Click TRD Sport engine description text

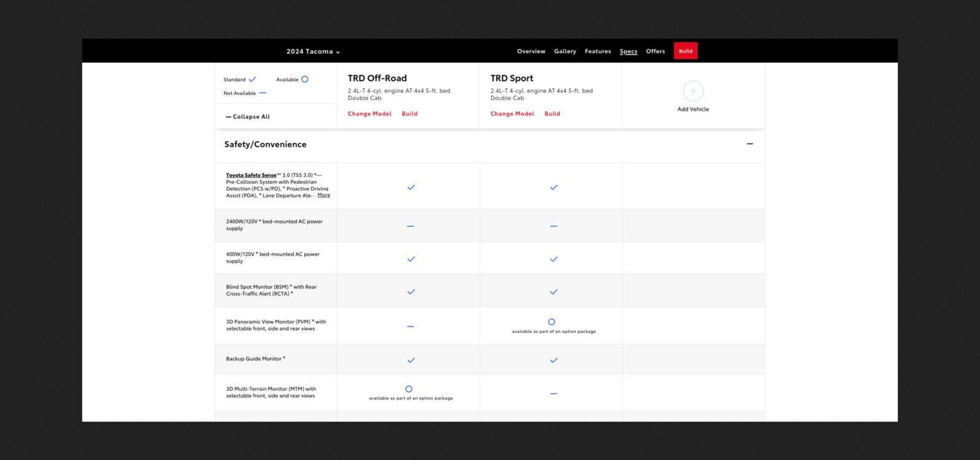click(542, 94)
